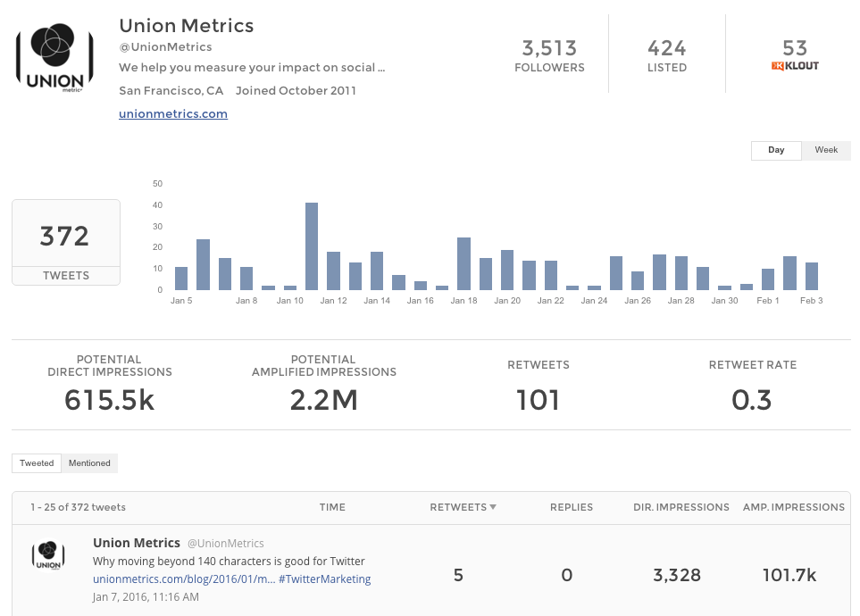
Task: Switch chart to Day view
Action: coord(776,150)
